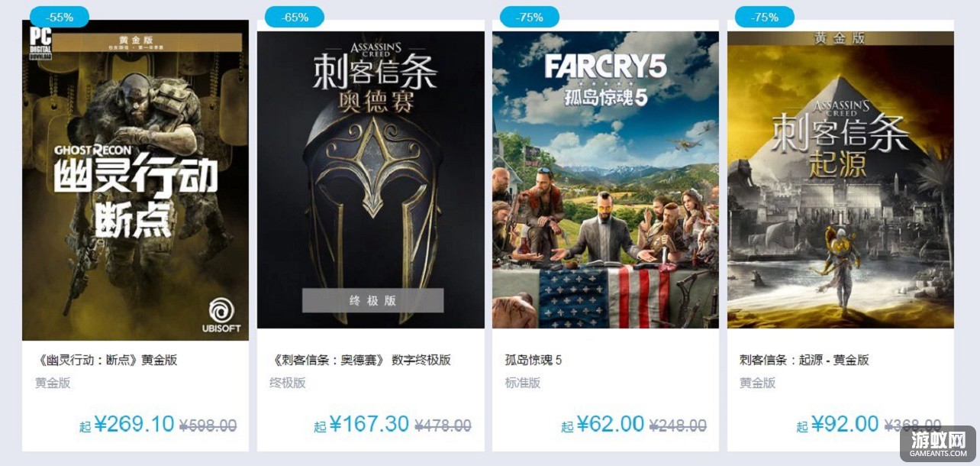Click the ¥62.00 price
The height and width of the screenshot is (466, 980).
[x=611, y=424]
